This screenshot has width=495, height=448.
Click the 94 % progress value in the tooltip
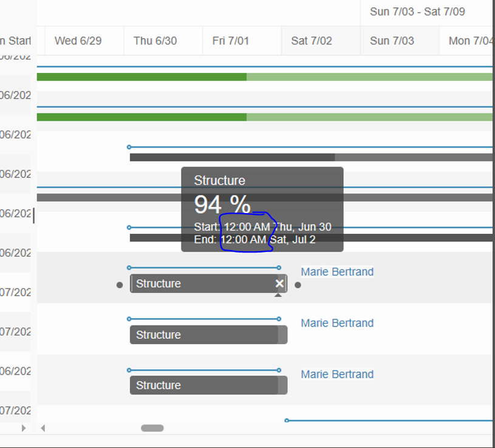223,205
